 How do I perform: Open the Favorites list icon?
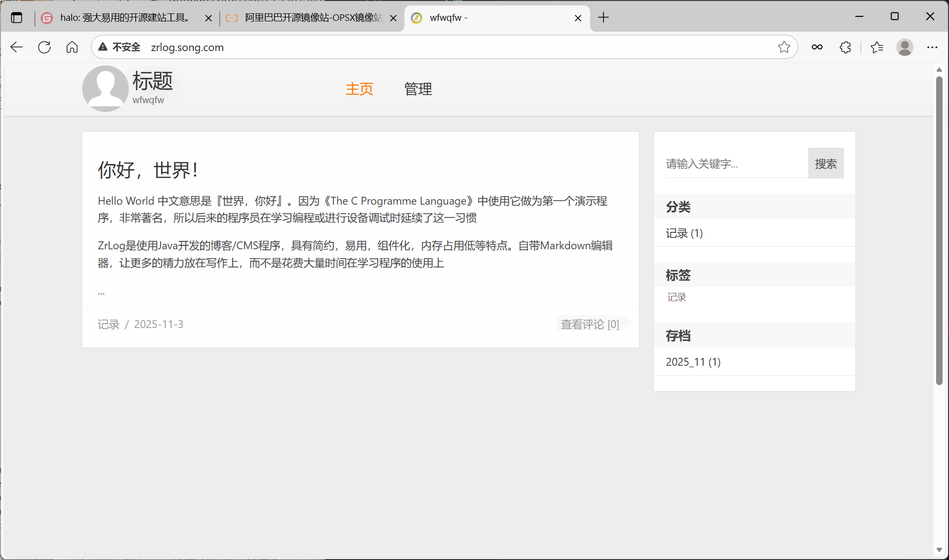tap(877, 47)
